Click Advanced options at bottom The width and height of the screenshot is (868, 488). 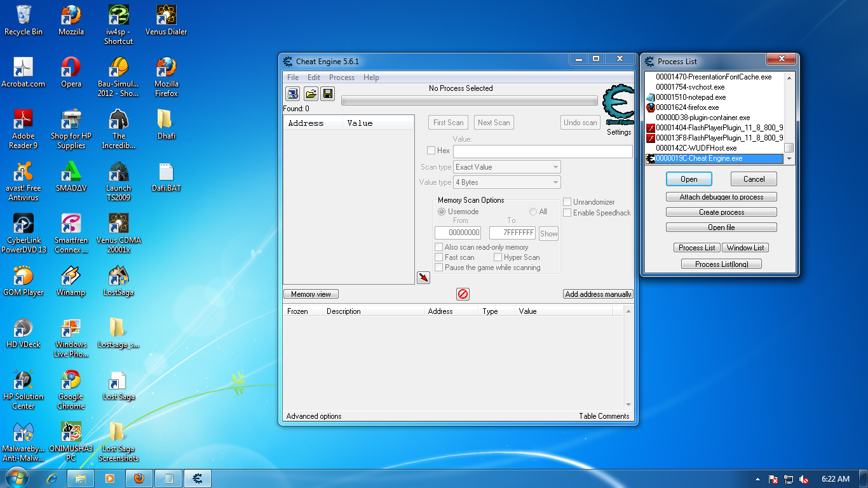point(314,416)
